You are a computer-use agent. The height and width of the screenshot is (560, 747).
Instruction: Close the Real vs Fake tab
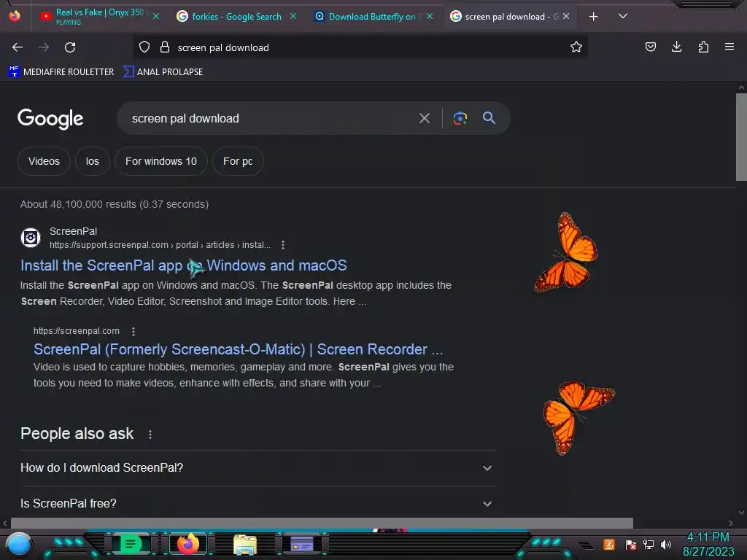coord(156,17)
